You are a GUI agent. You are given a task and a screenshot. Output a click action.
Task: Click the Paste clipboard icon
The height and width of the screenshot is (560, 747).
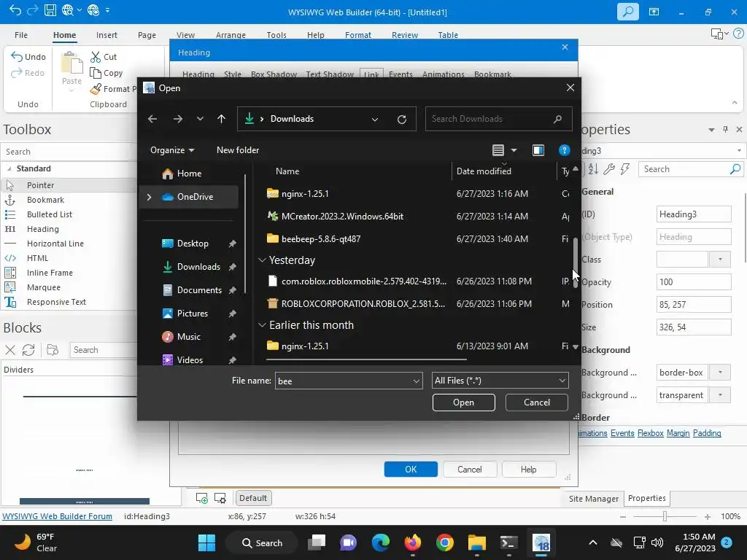tap(72, 63)
